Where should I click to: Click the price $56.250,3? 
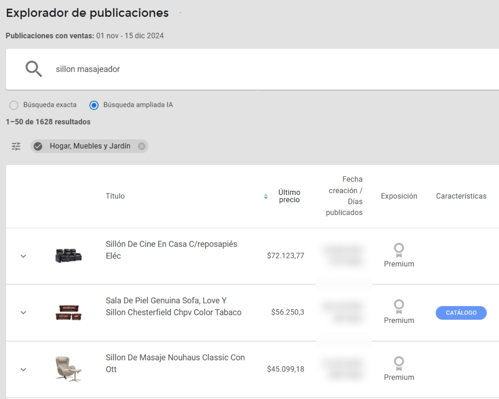(x=287, y=312)
